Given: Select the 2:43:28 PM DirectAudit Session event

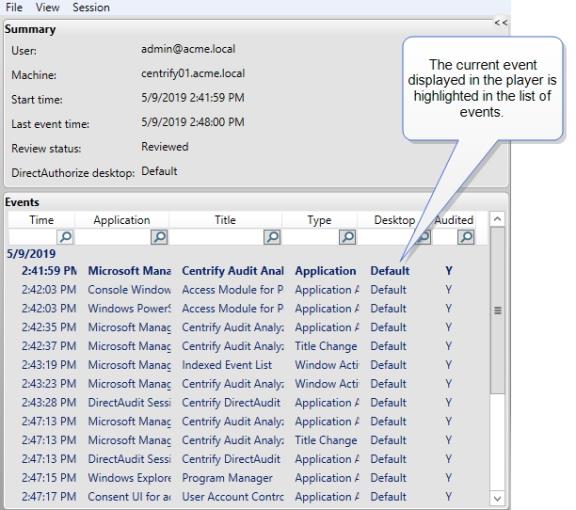Looking at the screenshot, I should coord(248,402).
